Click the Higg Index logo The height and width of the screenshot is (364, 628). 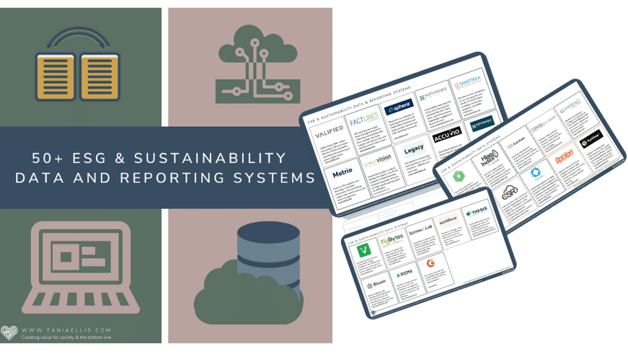click(x=489, y=158)
